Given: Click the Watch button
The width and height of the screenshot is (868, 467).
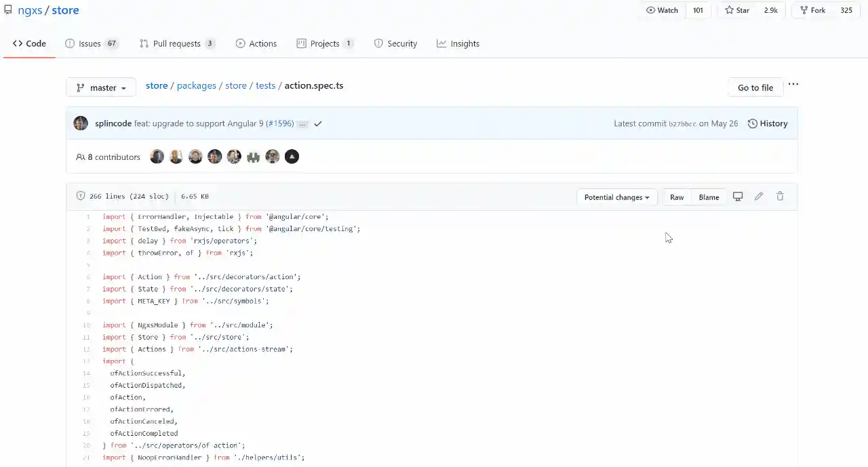Looking at the screenshot, I should (x=662, y=10).
